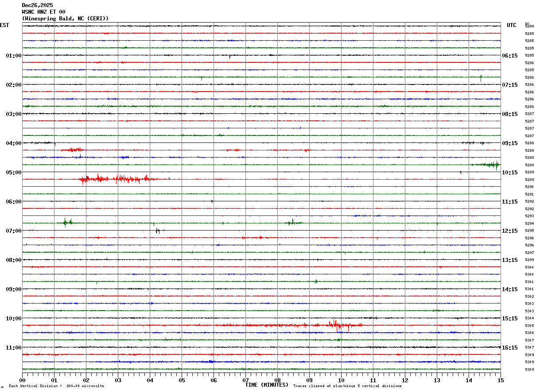Click the 15:15 UTC time label
This screenshot has width=536, height=392.
pyautogui.click(x=509, y=319)
